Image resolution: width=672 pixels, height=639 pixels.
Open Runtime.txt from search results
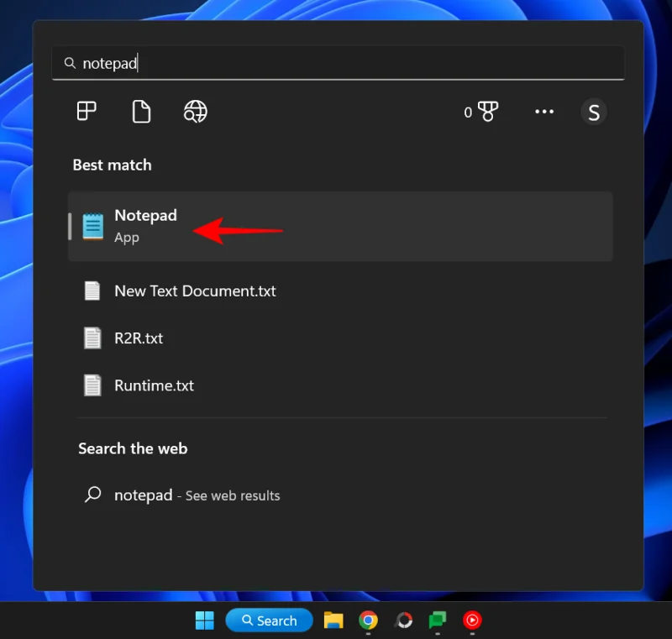pyautogui.click(x=154, y=385)
